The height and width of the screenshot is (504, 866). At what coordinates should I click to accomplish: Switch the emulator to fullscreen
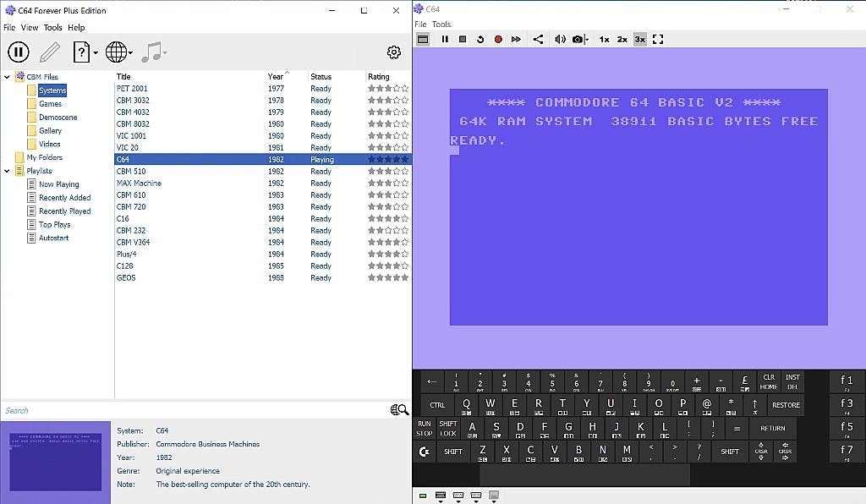pyautogui.click(x=658, y=39)
